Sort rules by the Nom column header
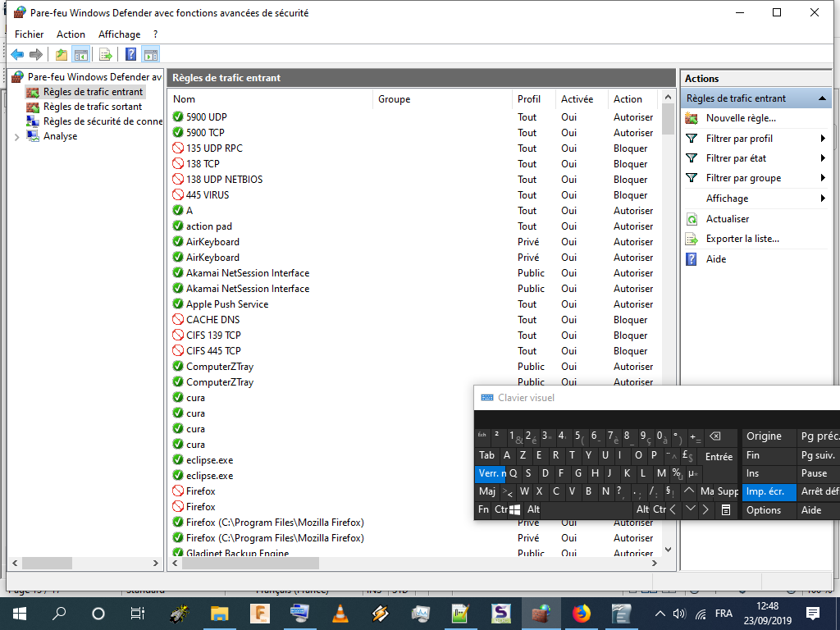This screenshot has width=840, height=630. (x=271, y=99)
